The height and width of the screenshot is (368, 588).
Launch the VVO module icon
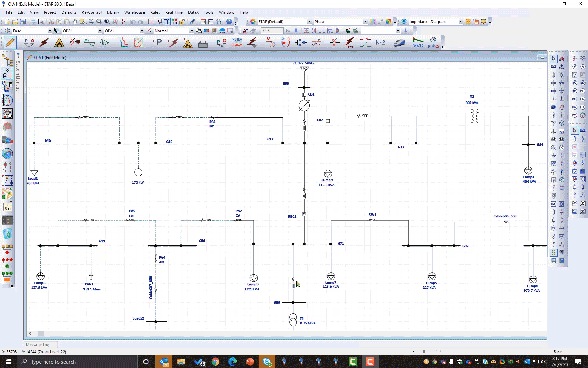(x=418, y=43)
